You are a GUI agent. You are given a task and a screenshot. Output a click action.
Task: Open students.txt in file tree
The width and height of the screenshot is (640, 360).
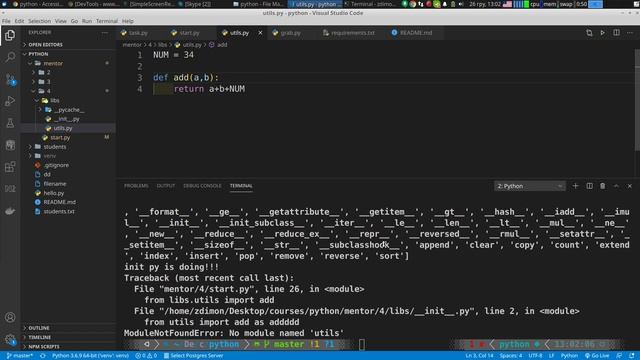59,211
